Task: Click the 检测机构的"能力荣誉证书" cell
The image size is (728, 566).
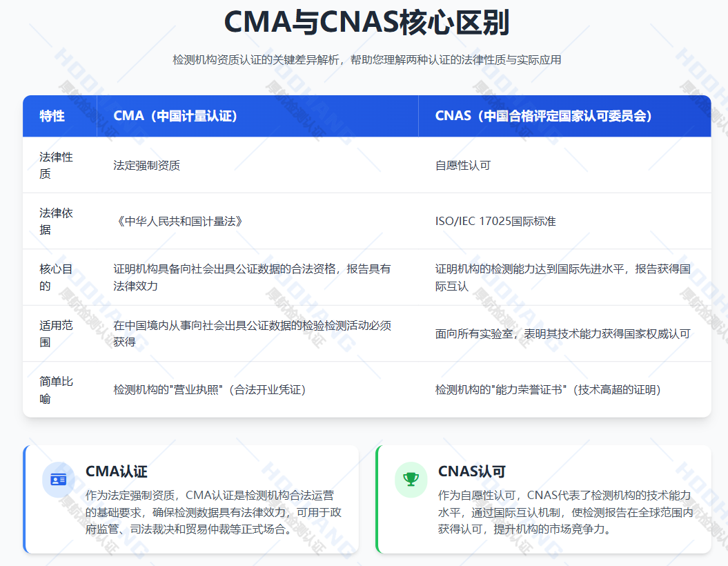Action: (x=549, y=390)
